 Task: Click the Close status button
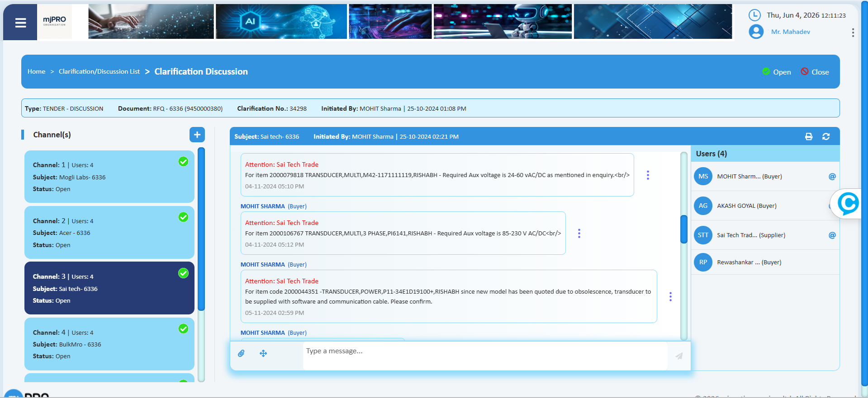click(815, 72)
